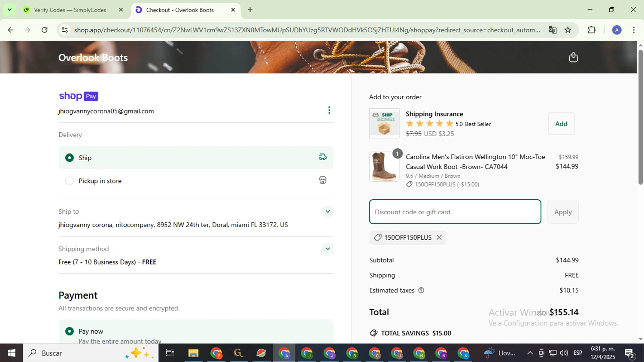The image size is (644, 362).
Task: Click the Estimated taxes help icon
Action: tap(421, 290)
